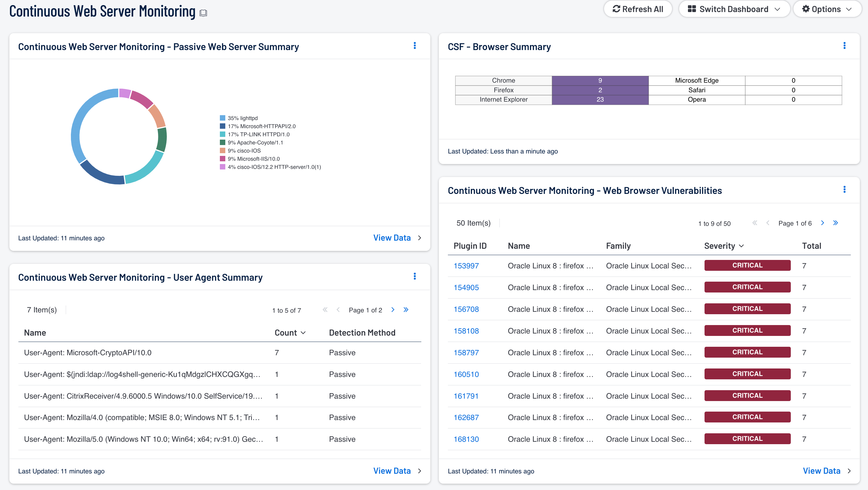Click lighttpd blue legend swatch

(222, 118)
